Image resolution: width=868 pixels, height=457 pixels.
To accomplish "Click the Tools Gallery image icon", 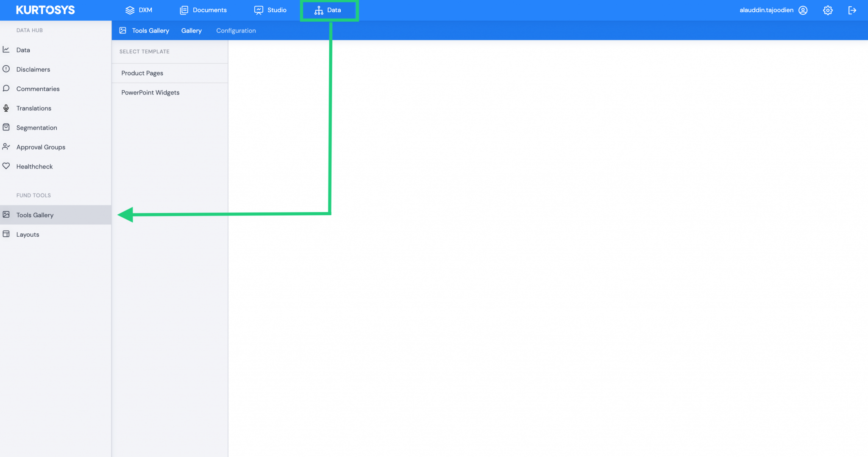I will click(x=6, y=215).
